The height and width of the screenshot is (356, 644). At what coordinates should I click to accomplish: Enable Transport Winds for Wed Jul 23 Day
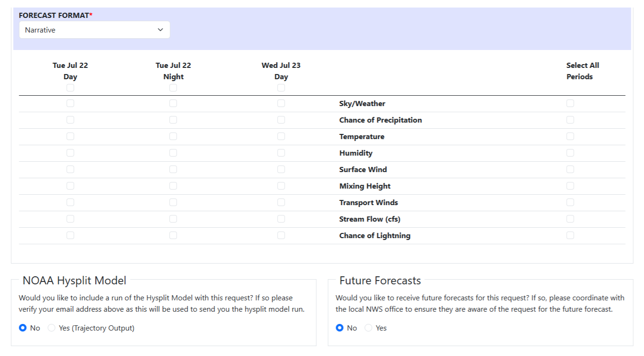pos(281,202)
